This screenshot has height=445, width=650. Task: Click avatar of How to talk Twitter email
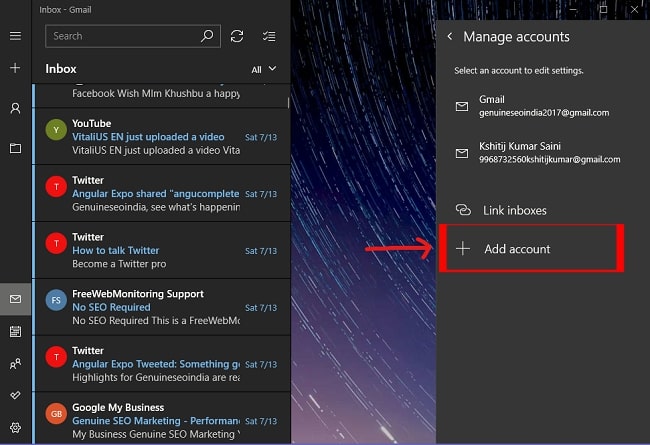[56, 243]
